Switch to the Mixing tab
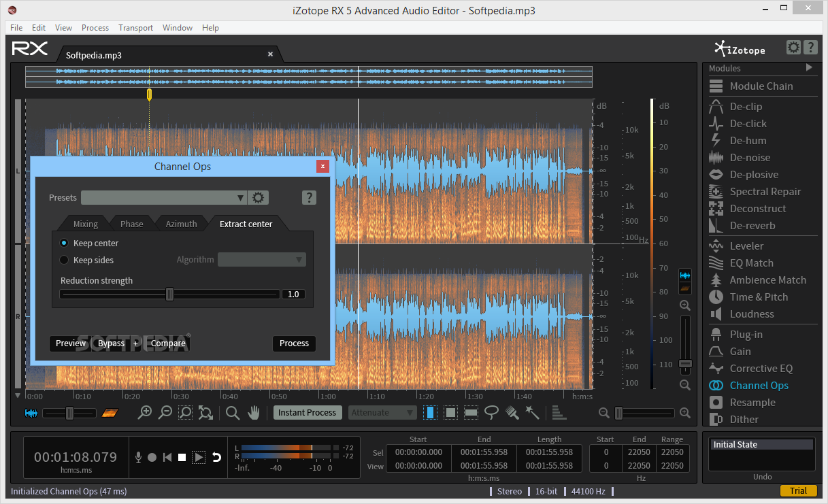The width and height of the screenshot is (828, 504). pos(86,224)
